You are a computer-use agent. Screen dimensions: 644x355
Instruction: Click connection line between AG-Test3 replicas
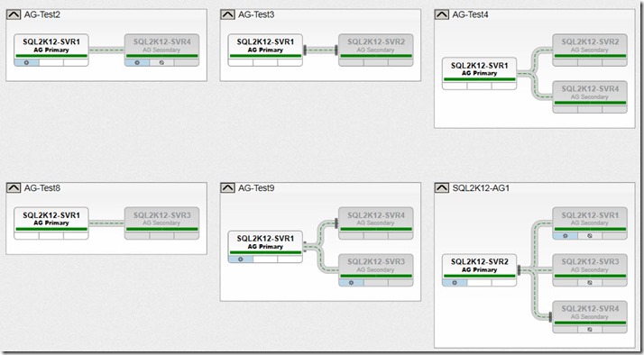(320, 50)
